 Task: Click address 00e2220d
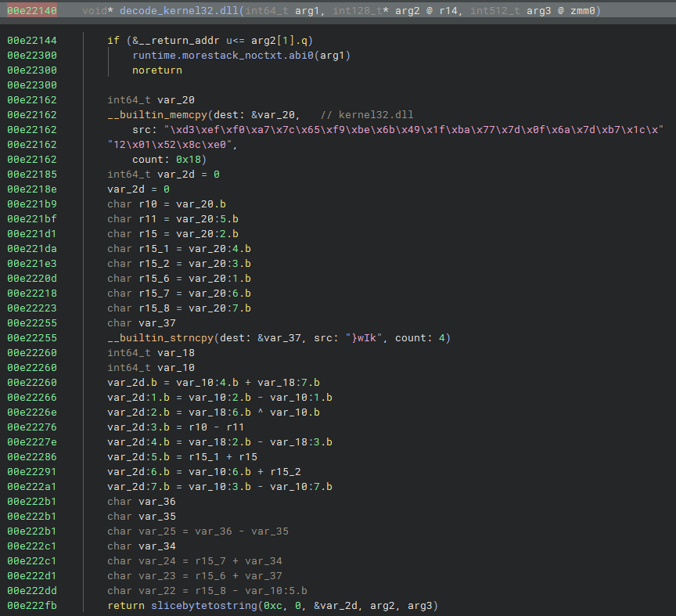32,279
